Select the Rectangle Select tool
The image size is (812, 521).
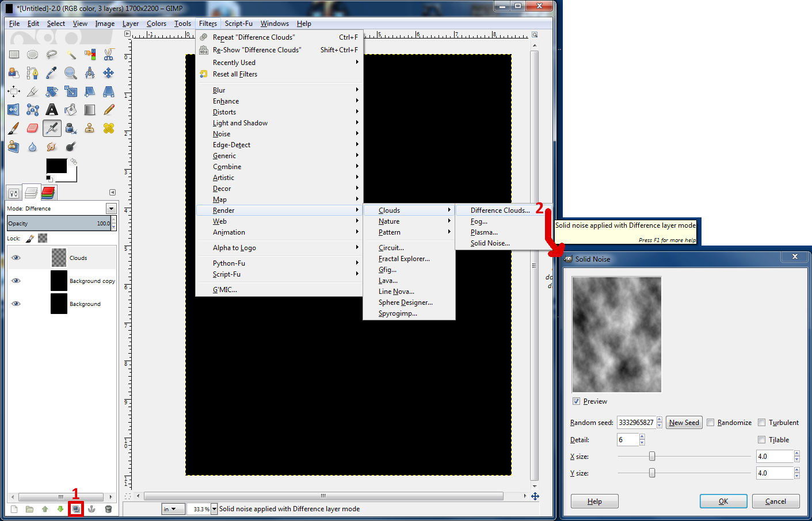[14, 55]
